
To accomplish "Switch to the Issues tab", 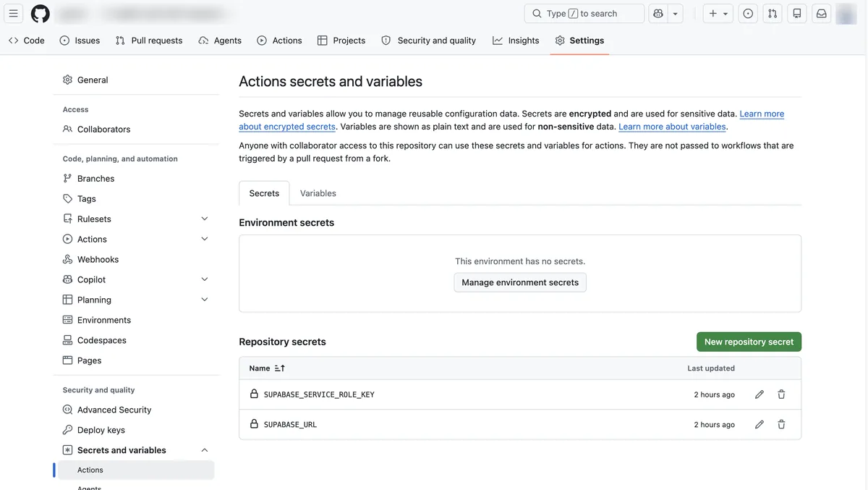I will pos(80,41).
